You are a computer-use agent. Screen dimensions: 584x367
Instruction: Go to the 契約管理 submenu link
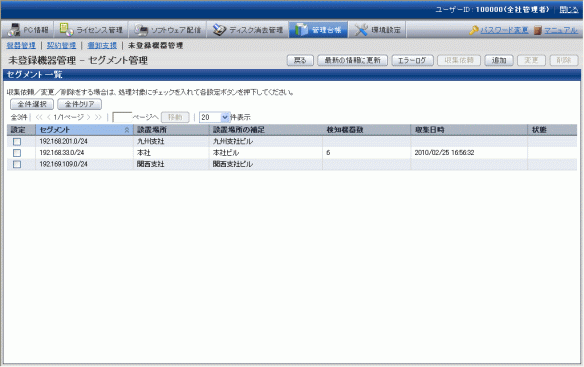61,45
